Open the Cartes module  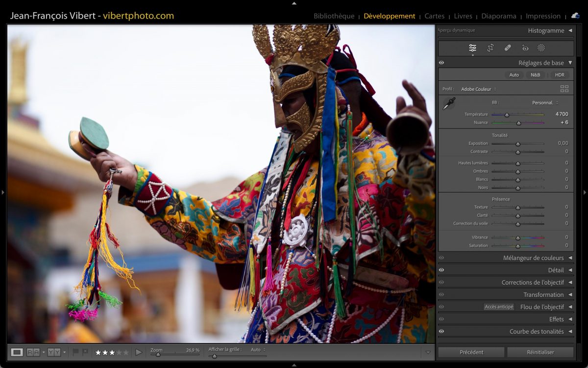434,16
